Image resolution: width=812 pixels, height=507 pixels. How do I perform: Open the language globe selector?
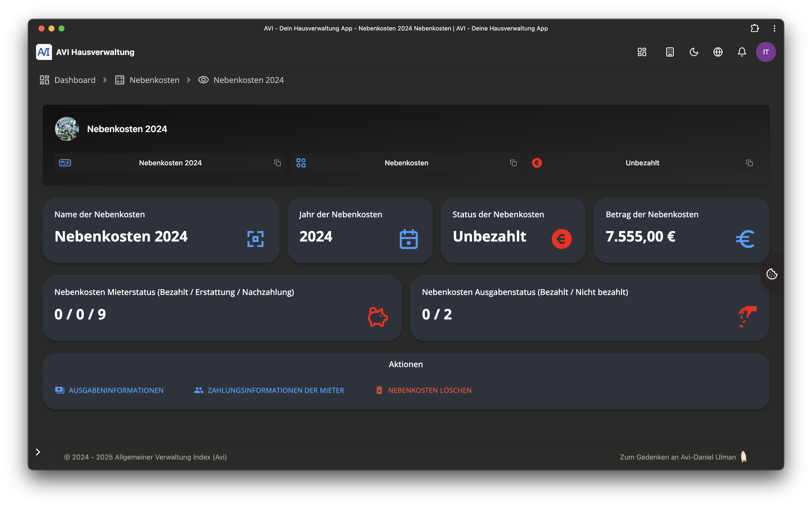(x=718, y=52)
